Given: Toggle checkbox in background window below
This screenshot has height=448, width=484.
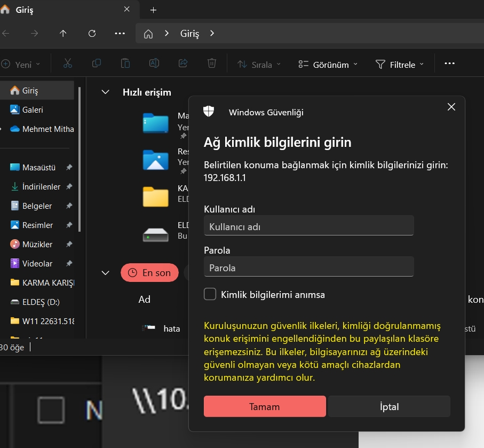Looking at the screenshot, I should coord(51,410).
